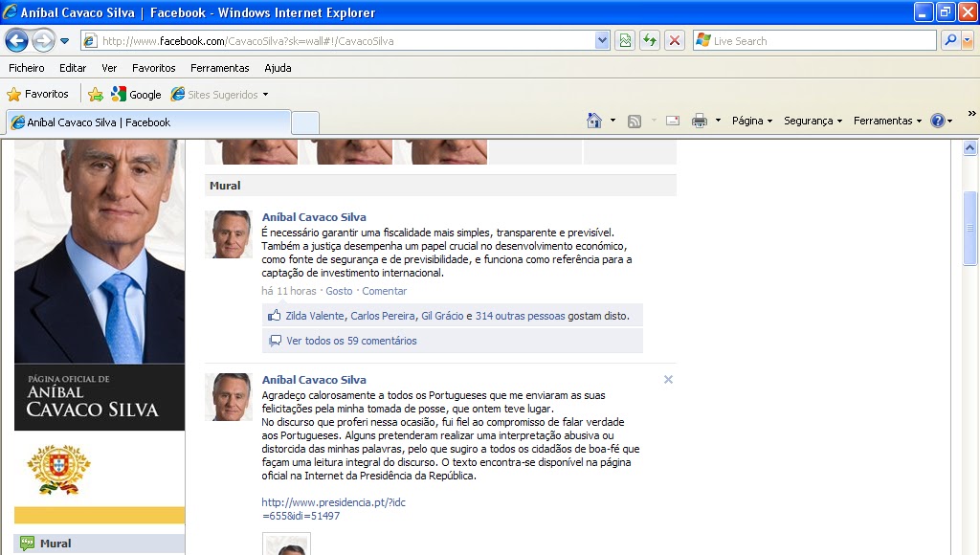Open Zilda Valente's profile link
This screenshot has height=555, width=980.
[315, 316]
